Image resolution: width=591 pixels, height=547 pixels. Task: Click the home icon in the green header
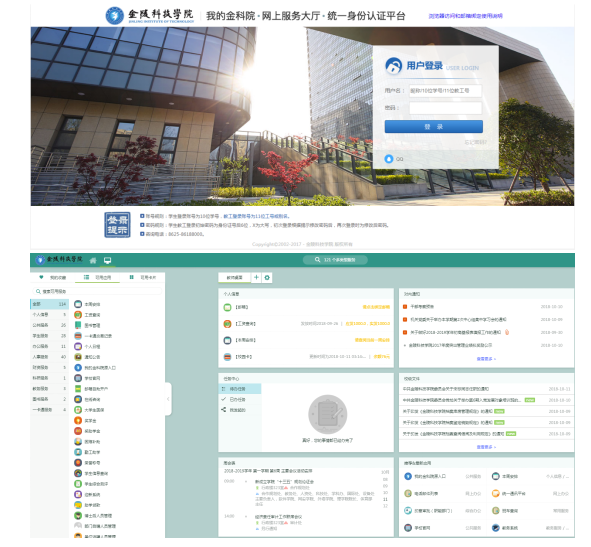pos(93,260)
